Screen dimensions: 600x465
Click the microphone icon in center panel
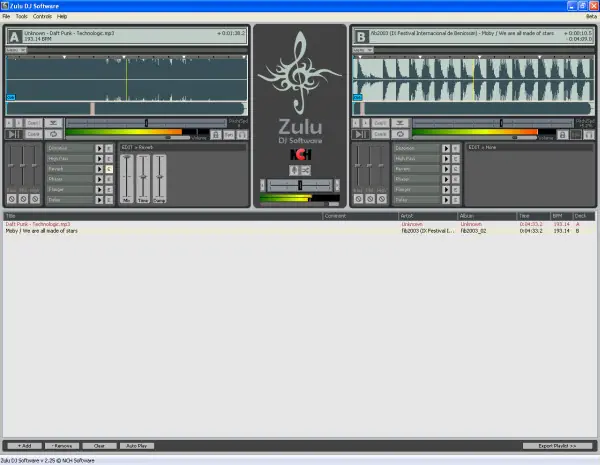tap(294, 170)
